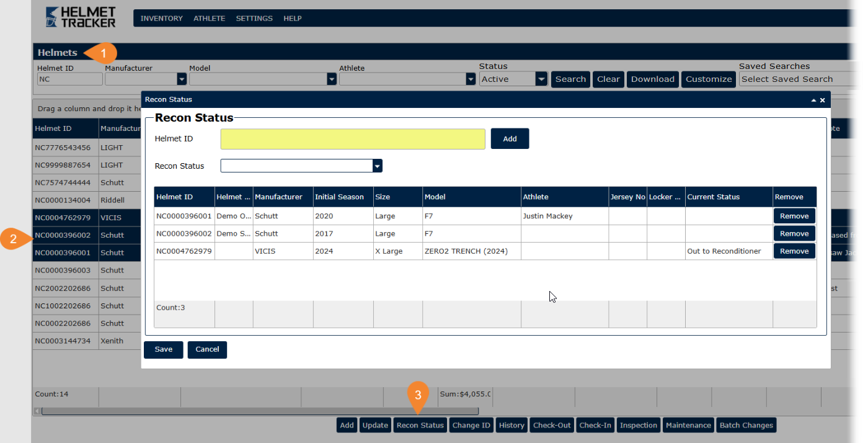Select row NC0002202686 in helmets grid
The image size is (868, 443).
(x=87, y=323)
